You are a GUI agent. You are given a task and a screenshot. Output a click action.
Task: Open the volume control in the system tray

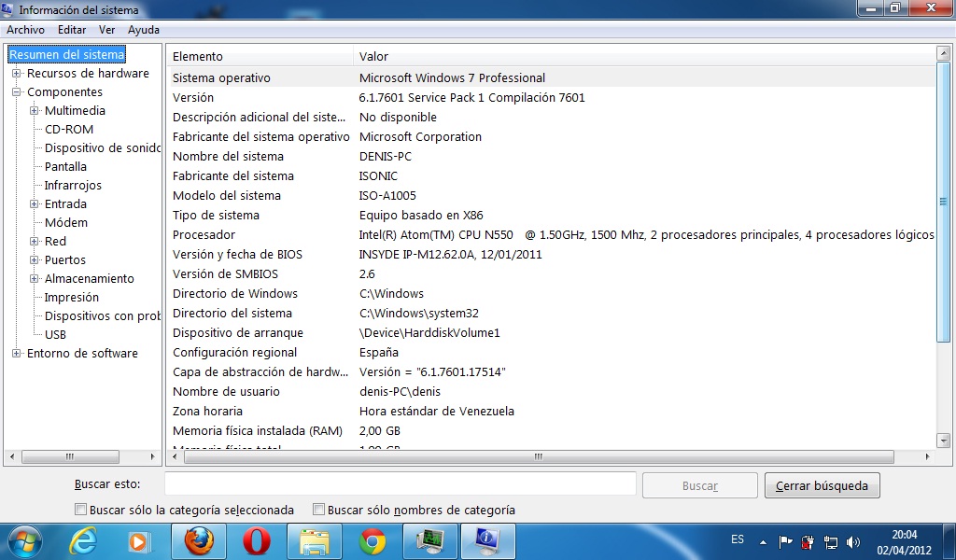pos(853,541)
